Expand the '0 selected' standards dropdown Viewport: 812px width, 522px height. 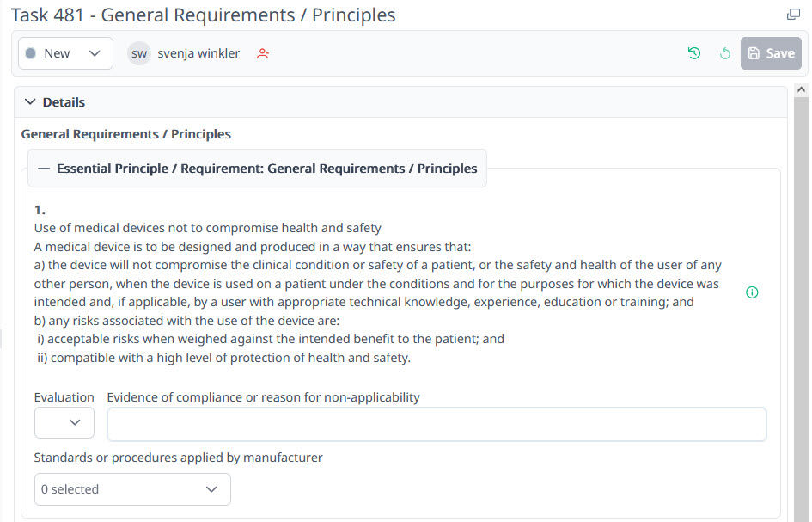pyautogui.click(x=132, y=489)
